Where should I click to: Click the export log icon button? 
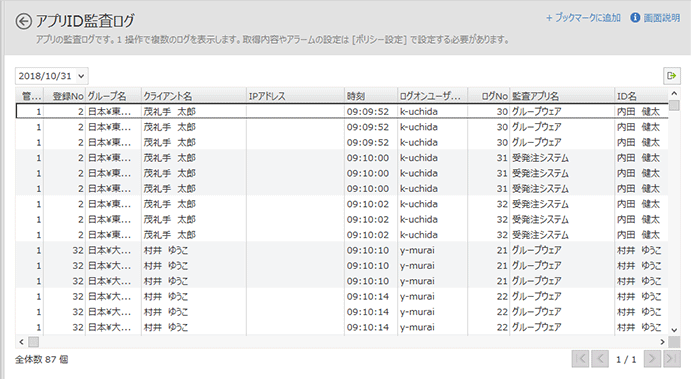(x=672, y=76)
